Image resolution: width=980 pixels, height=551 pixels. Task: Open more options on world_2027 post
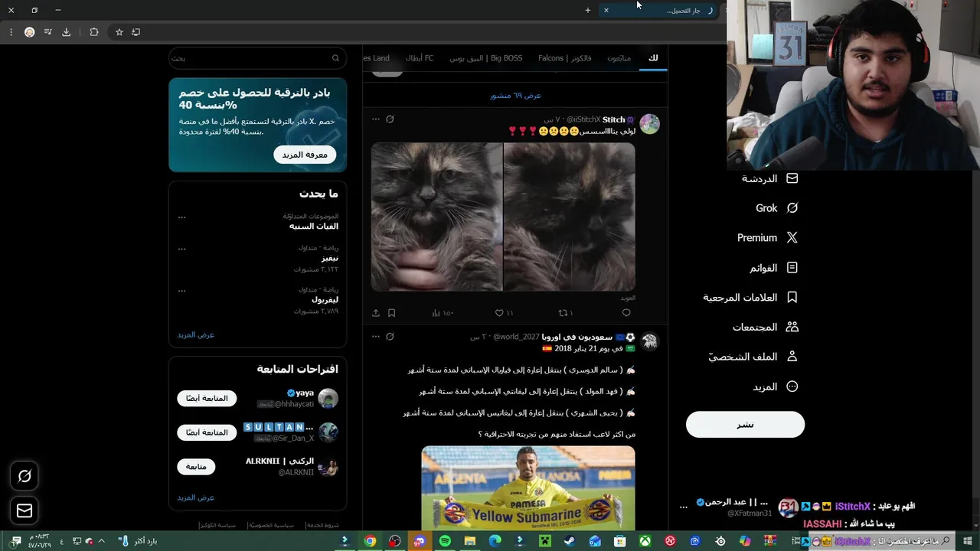[x=375, y=337]
